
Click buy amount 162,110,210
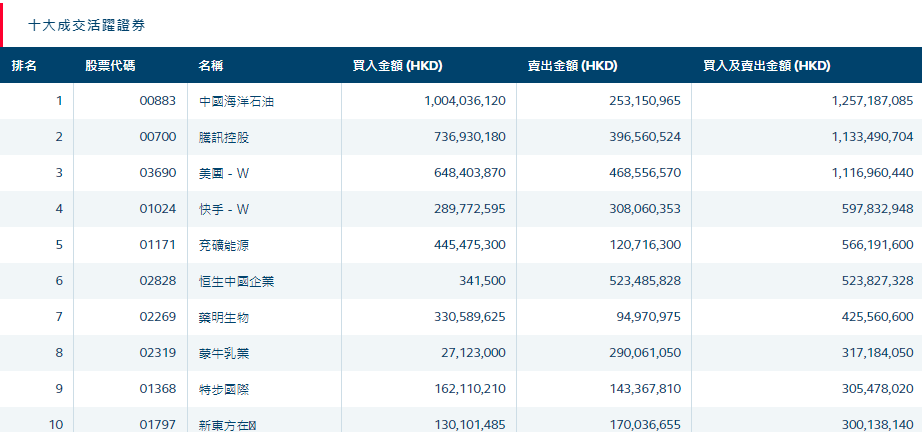point(470,389)
